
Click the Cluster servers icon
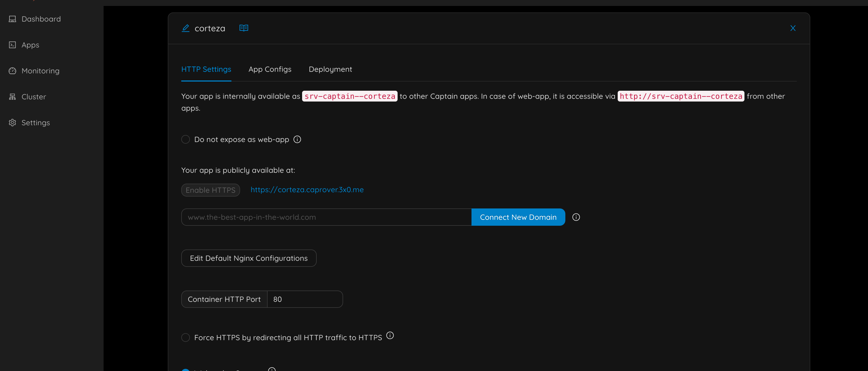pos(12,97)
